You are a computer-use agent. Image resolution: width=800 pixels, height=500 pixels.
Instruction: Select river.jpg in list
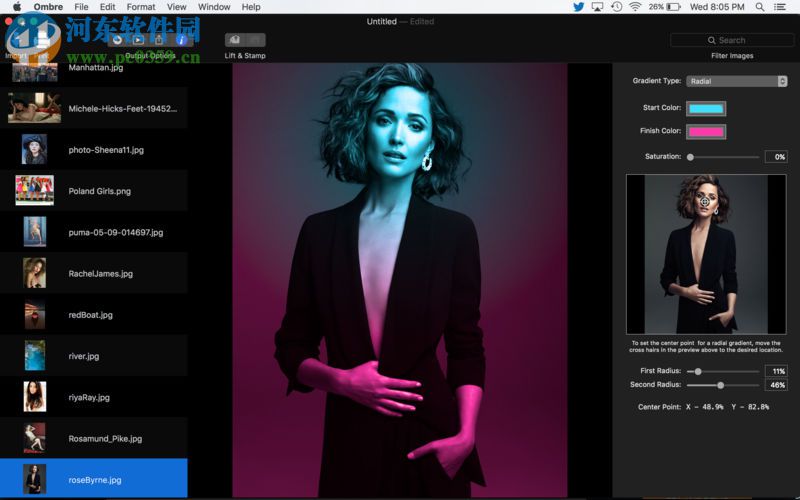click(94, 356)
